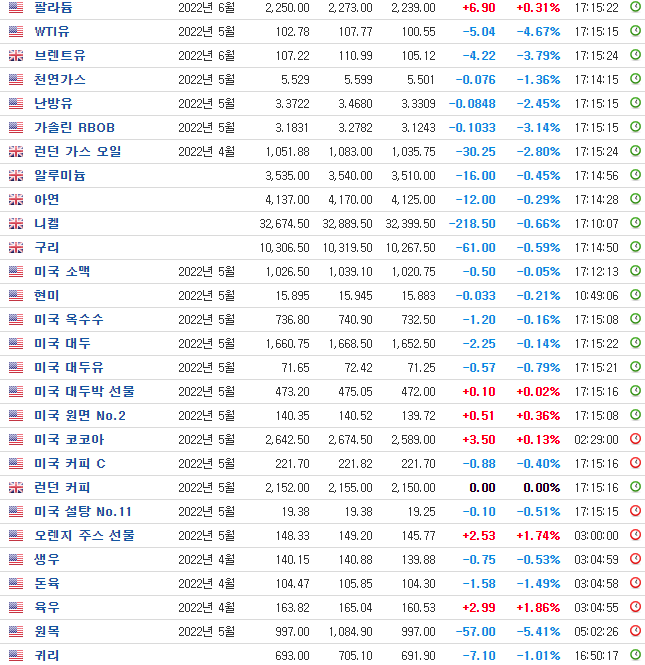Select the 육우 change value +1.86%
Screen dimensions: 645x665
[x=538, y=607]
